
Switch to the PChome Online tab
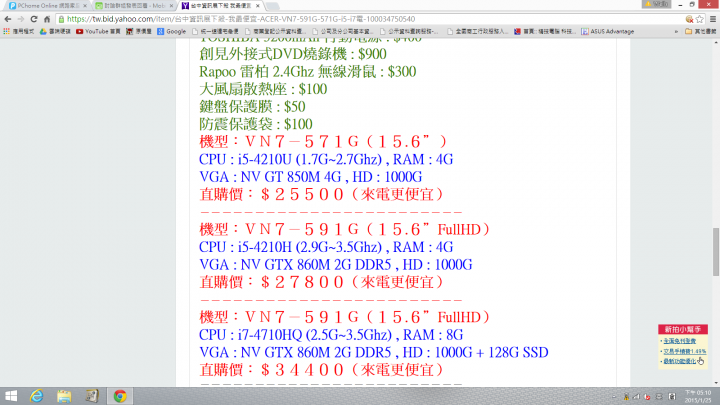(45, 6)
